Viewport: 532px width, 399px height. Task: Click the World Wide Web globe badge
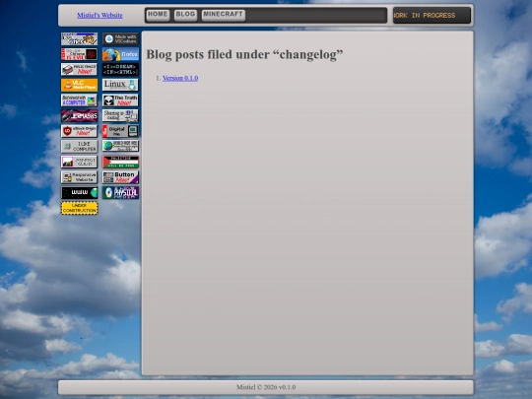point(120,146)
